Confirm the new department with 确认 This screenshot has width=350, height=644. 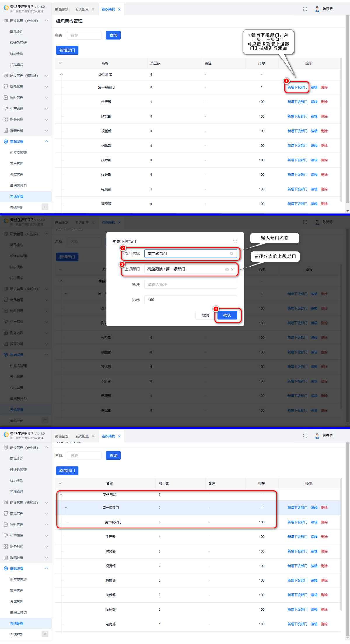point(227,315)
